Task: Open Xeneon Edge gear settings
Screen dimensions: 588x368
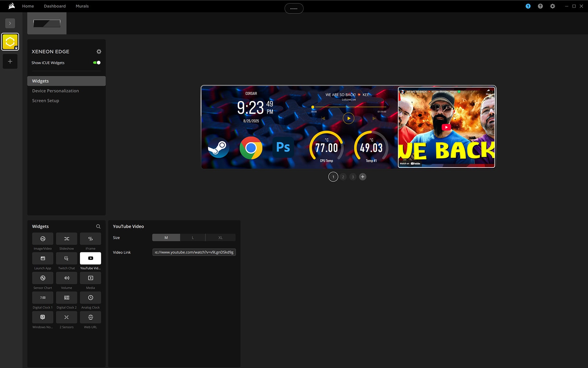Action: coord(99,52)
